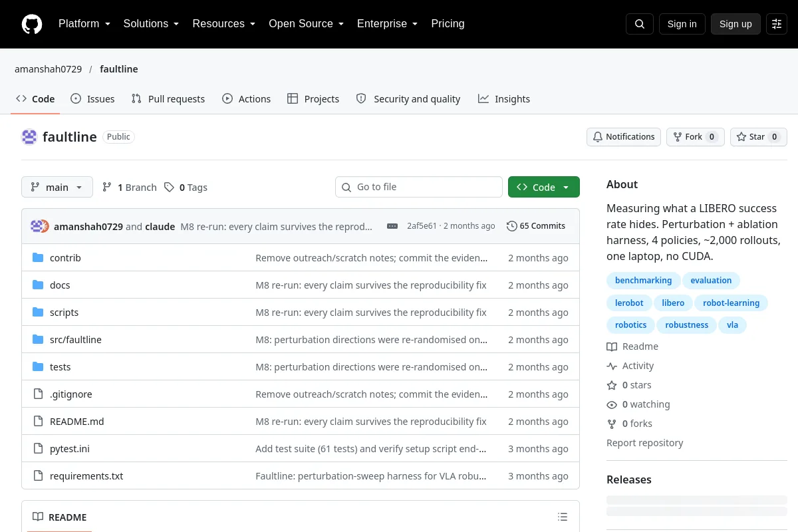Screen dimensions: 798x532
Task: Open the search magnifier button
Action: point(640,24)
